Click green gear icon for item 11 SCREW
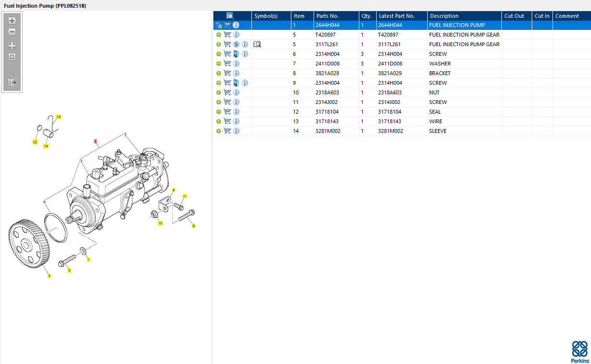The width and height of the screenshot is (591, 364). pyautogui.click(x=219, y=102)
